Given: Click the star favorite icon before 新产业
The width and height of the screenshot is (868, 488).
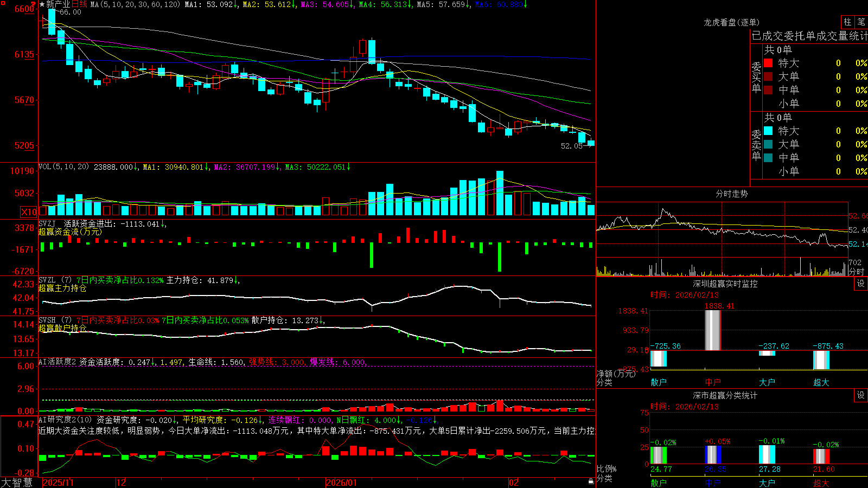Looking at the screenshot, I should pos(42,4).
